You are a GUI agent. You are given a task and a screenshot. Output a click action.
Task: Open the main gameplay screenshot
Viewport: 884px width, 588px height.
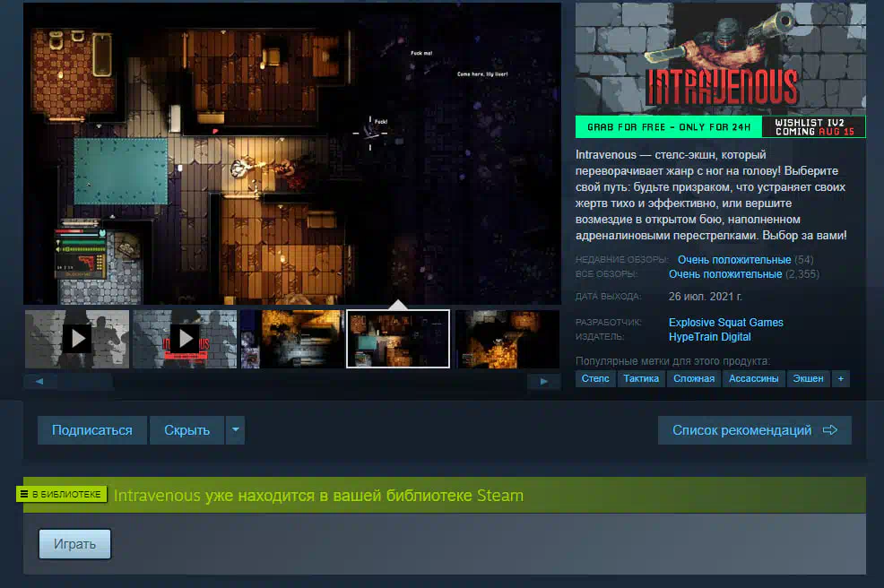(x=292, y=153)
